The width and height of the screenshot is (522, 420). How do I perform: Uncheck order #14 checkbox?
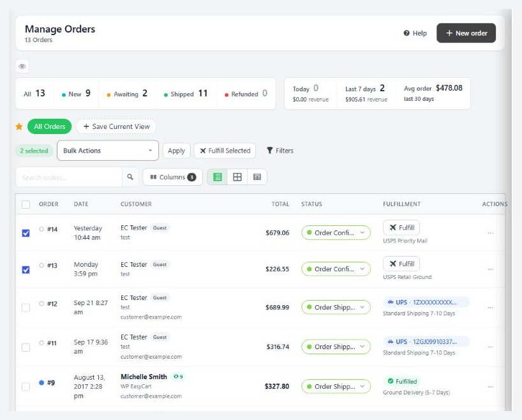26,233
